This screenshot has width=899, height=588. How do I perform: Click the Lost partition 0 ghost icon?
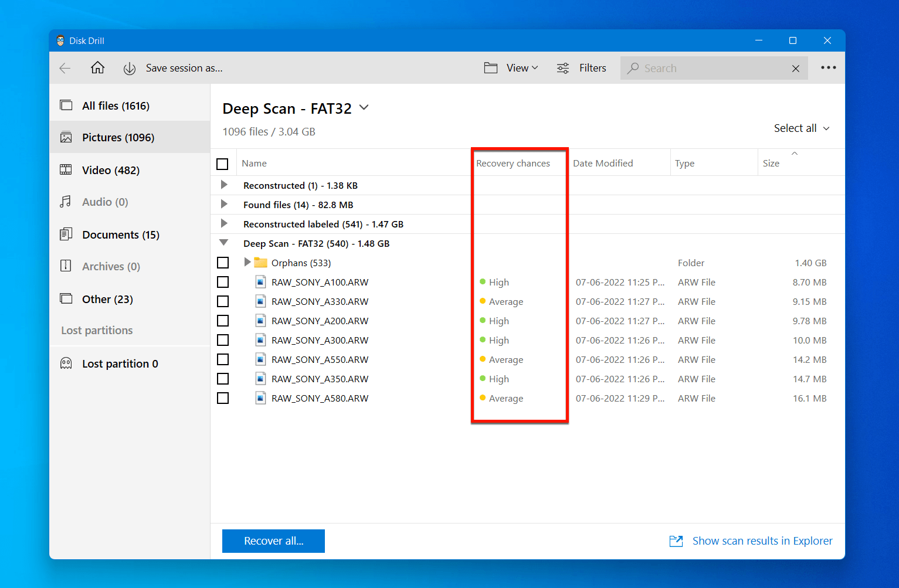point(66,363)
